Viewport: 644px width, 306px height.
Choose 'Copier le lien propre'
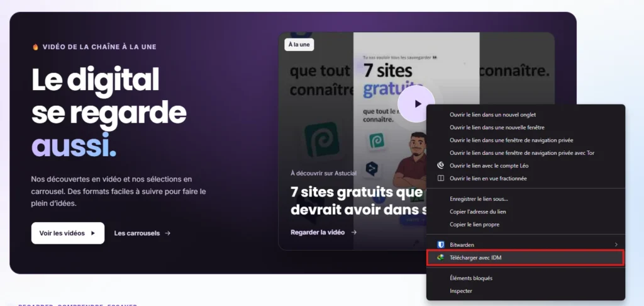pyautogui.click(x=525, y=225)
